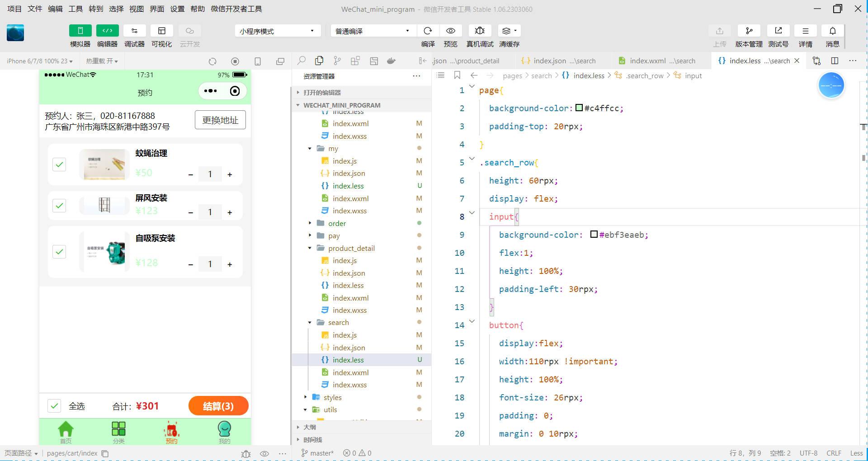The height and width of the screenshot is (461, 868).
Task: Open source control sidebar icon
Action: tap(337, 61)
